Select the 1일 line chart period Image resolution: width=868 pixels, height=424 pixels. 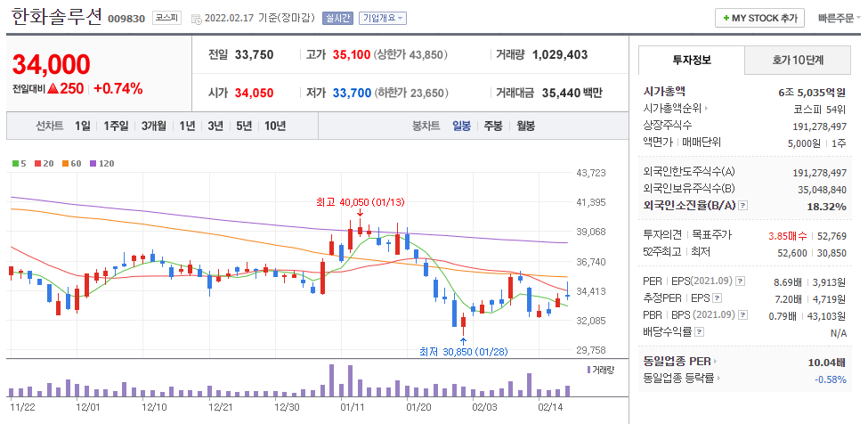83,126
